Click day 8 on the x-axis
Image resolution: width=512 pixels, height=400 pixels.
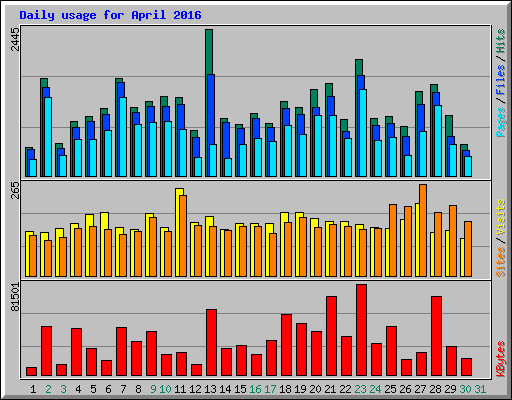point(138,389)
